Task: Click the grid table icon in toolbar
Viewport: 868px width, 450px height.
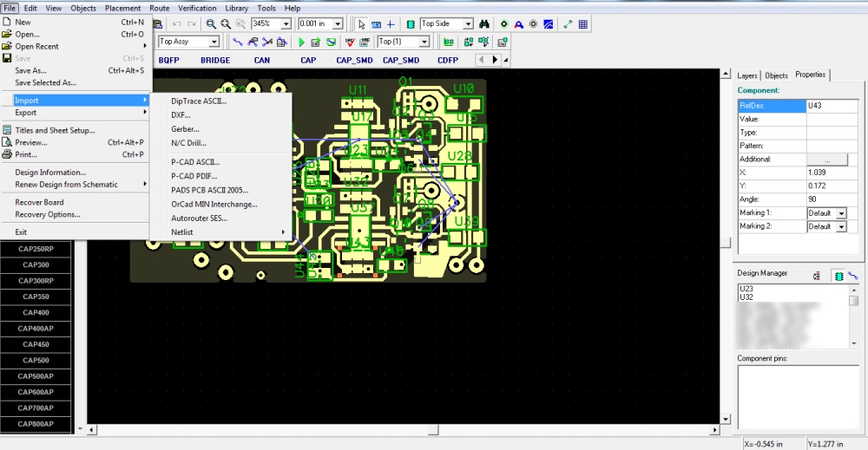Action: 582,24
